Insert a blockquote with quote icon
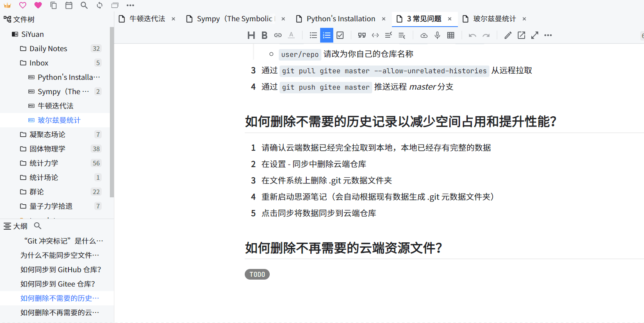The height and width of the screenshot is (323, 644). pos(362,35)
